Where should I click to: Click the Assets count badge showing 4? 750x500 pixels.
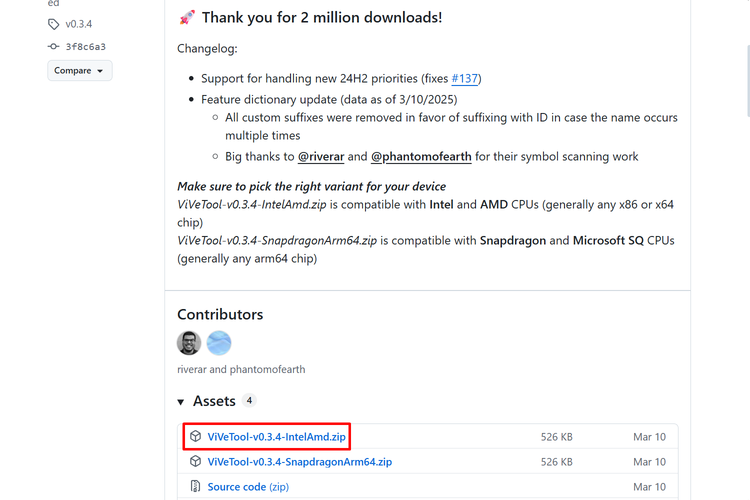click(x=249, y=401)
